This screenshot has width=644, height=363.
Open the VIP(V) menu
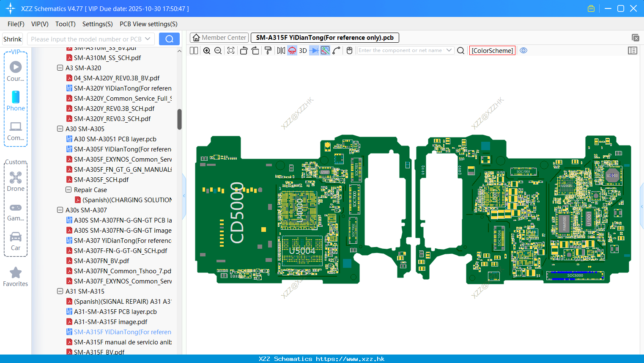pos(40,24)
